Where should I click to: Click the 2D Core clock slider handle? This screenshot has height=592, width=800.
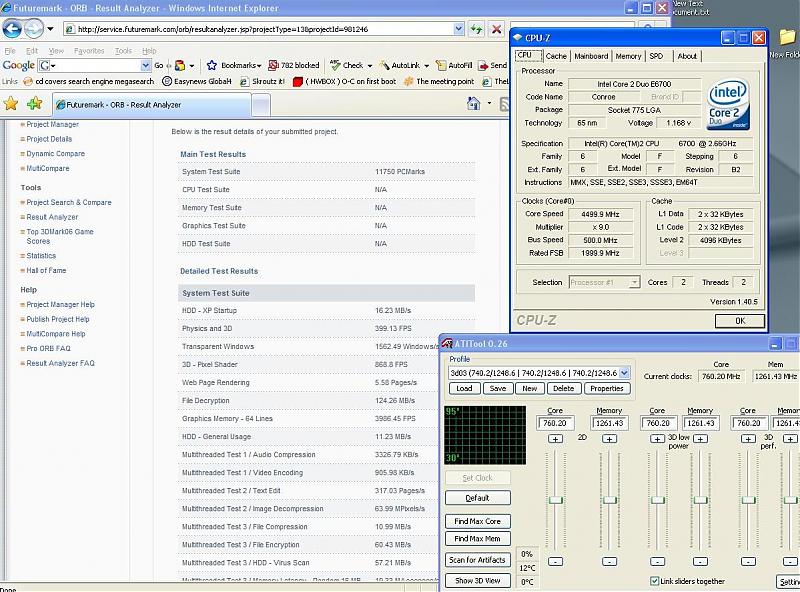click(x=556, y=500)
